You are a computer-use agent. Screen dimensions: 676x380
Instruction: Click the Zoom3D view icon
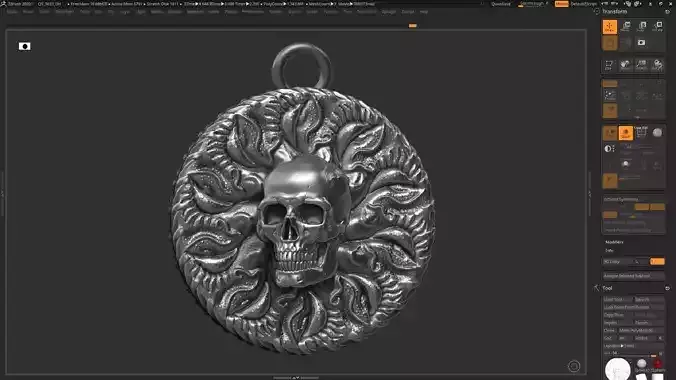tap(641, 65)
